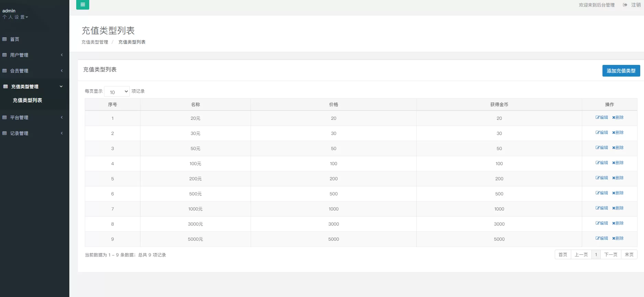Collapse the 充值类型管理 sidebar menu

(33, 87)
